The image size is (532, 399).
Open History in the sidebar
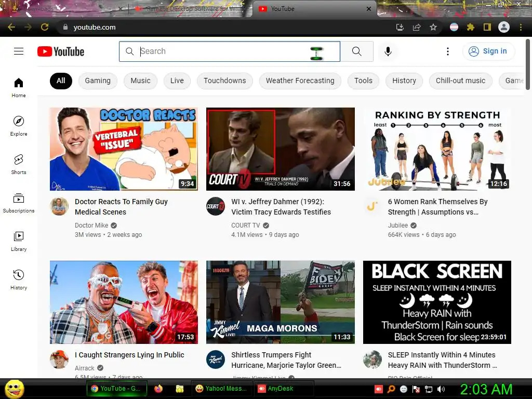pyautogui.click(x=19, y=280)
